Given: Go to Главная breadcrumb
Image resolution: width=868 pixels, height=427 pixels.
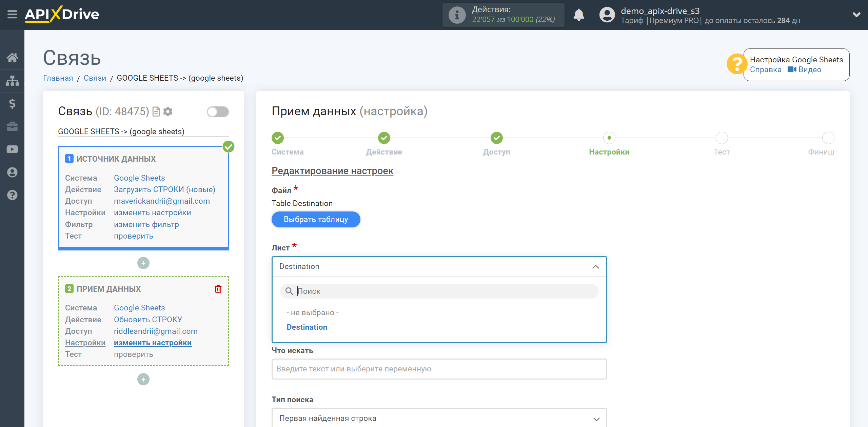Looking at the screenshot, I should [58, 78].
